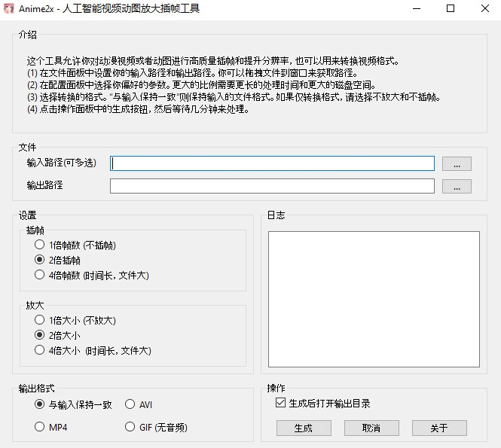This screenshot has height=448, width=501.
Task: Select 2倍插帧 radio option
Action: pos(40,260)
